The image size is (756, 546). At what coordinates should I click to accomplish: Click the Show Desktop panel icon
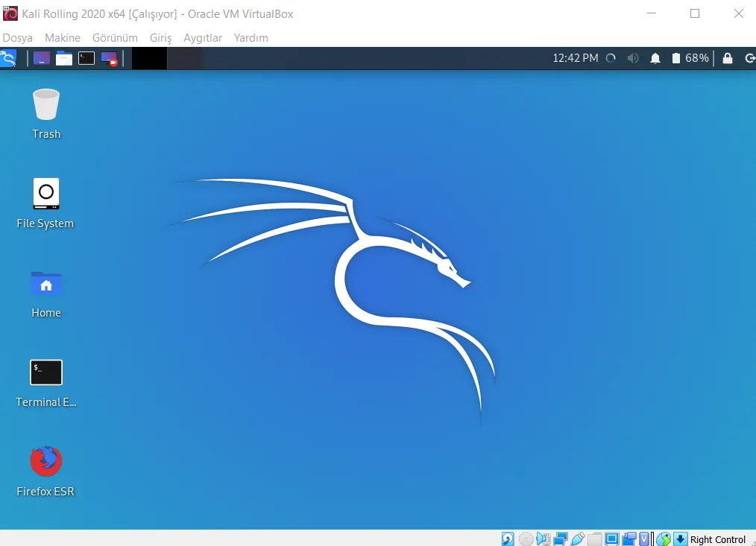pyautogui.click(x=42, y=58)
